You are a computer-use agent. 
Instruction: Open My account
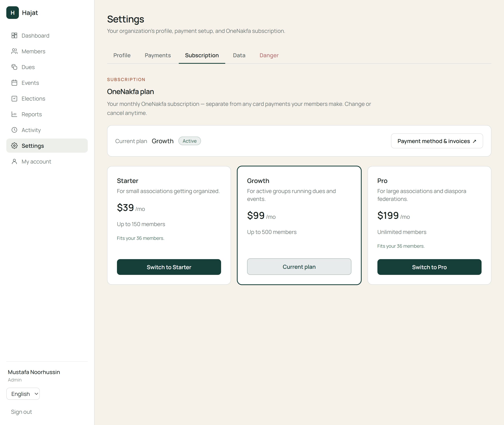click(47, 161)
